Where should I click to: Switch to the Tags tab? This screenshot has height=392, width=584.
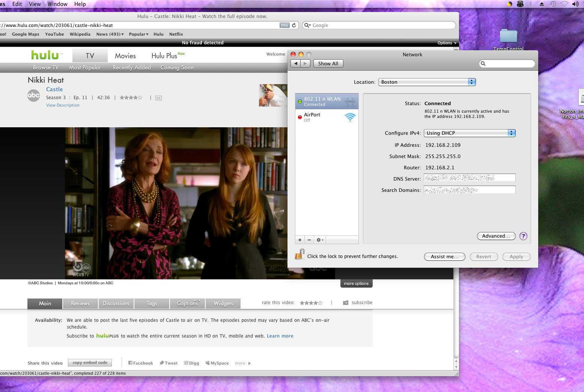[x=152, y=303]
